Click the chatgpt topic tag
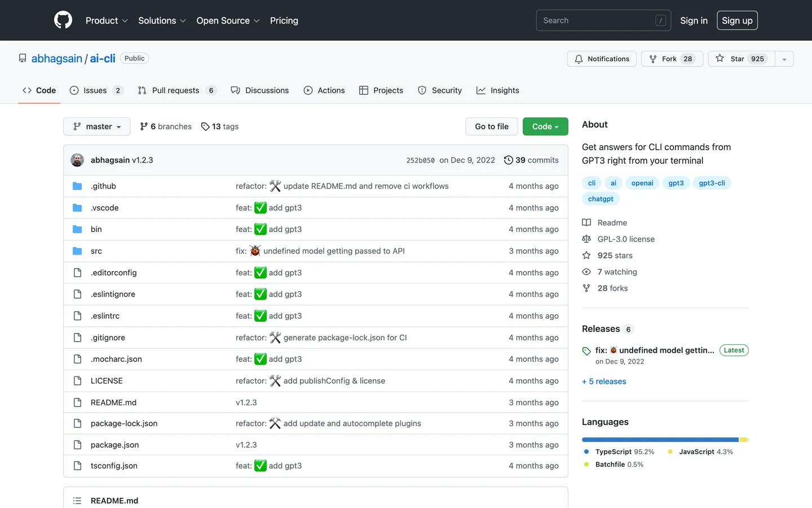The width and height of the screenshot is (812, 508). tap(601, 199)
